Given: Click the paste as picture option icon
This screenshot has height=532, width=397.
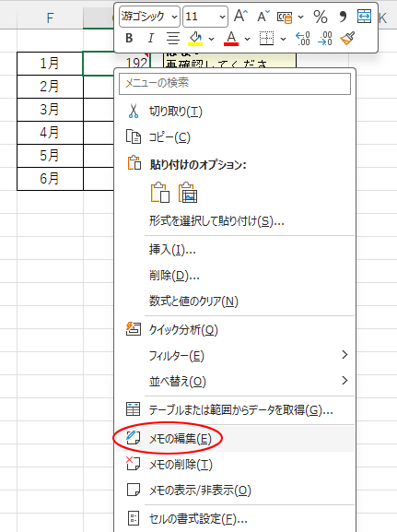Looking at the screenshot, I should pos(188,193).
